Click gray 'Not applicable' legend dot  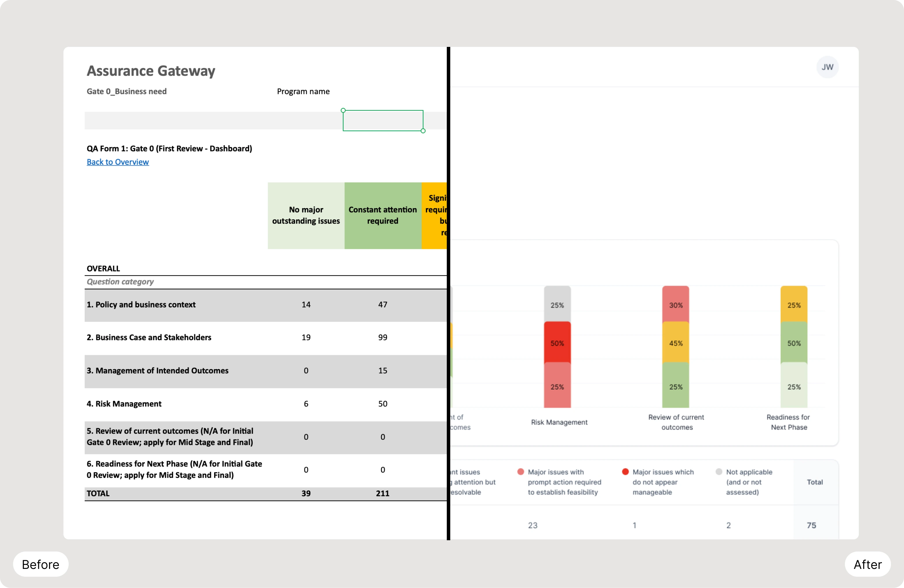coord(719,472)
